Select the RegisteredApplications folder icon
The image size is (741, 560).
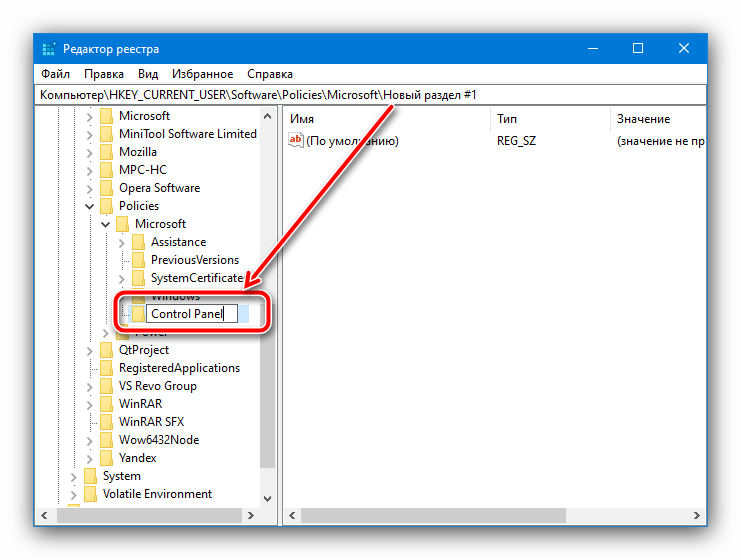coord(107,368)
